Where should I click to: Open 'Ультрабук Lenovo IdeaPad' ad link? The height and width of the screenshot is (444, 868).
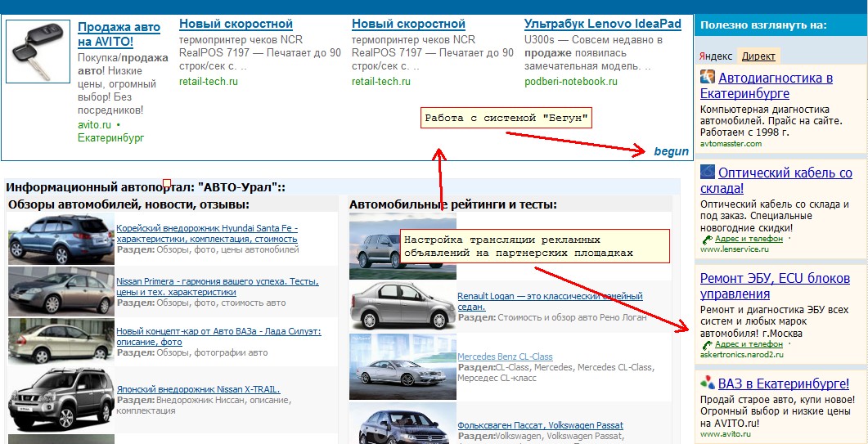(602, 25)
